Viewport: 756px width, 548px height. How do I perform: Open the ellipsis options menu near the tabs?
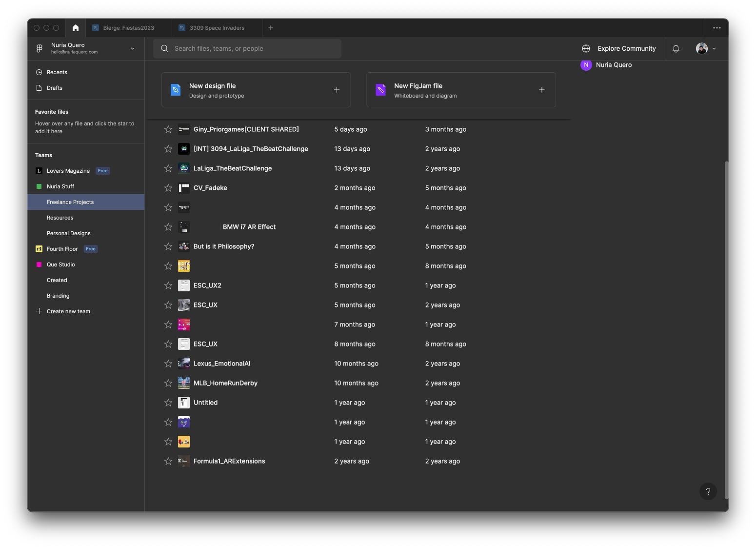[x=716, y=28]
